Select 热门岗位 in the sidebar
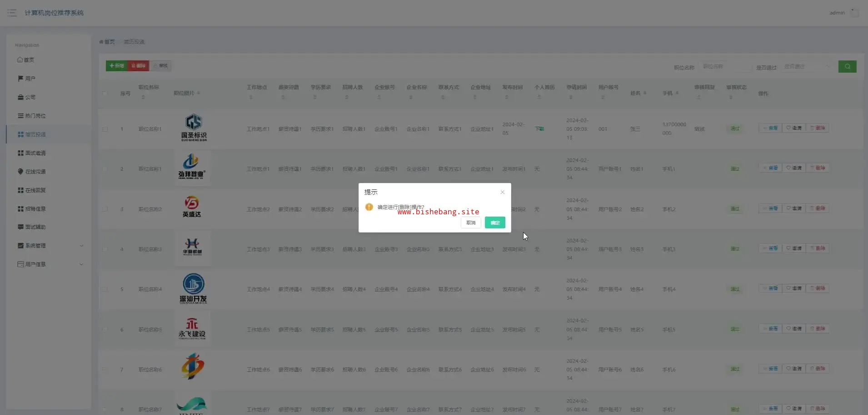This screenshot has width=868, height=415. click(x=49, y=116)
